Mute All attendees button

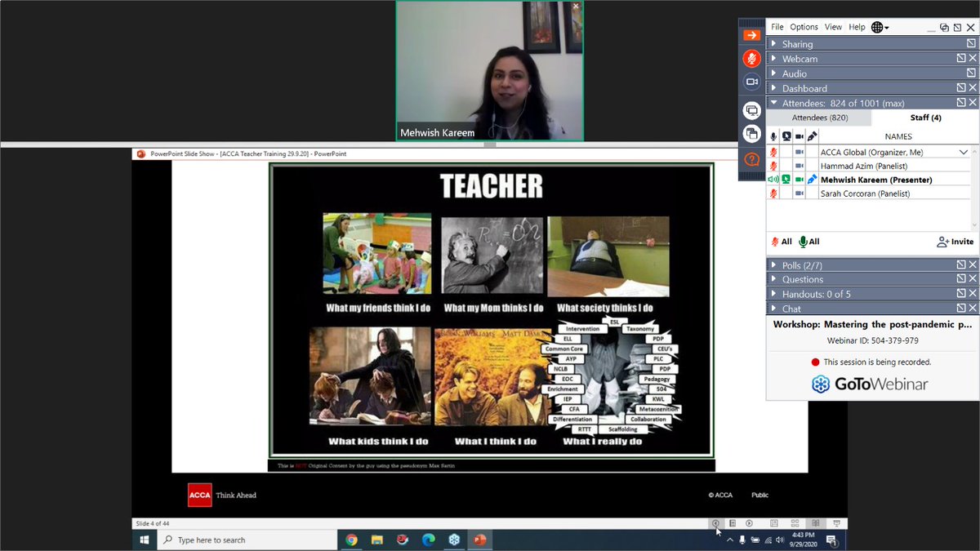pyautogui.click(x=782, y=242)
